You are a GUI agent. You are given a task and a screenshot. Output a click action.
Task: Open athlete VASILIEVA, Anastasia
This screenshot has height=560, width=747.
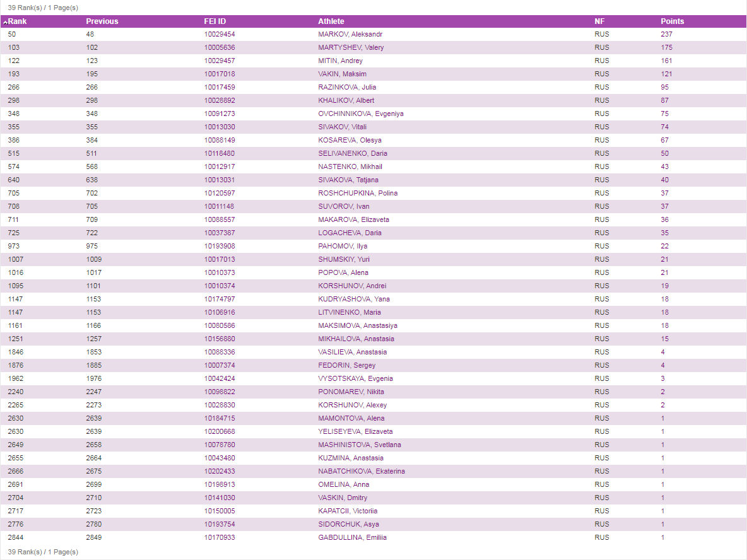[x=353, y=353]
